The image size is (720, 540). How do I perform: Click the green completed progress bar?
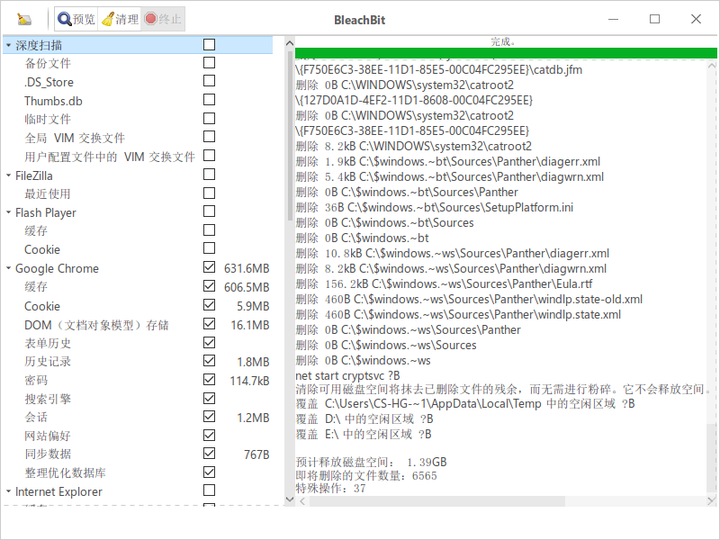[506, 53]
